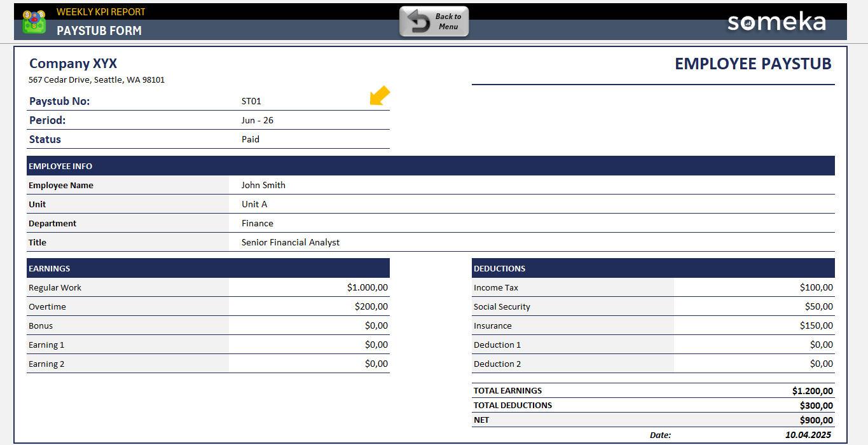This screenshot has height=445, width=868.
Task: Click the yellow arrow pointing to Paystub No
Action: (x=380, y=95)
